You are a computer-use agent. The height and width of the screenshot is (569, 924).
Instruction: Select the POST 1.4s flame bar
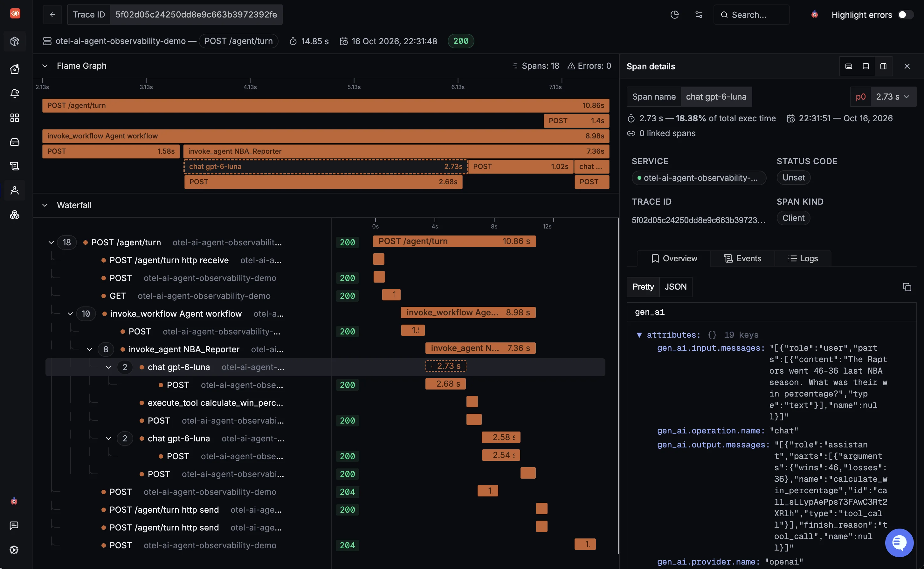(576, 121)
